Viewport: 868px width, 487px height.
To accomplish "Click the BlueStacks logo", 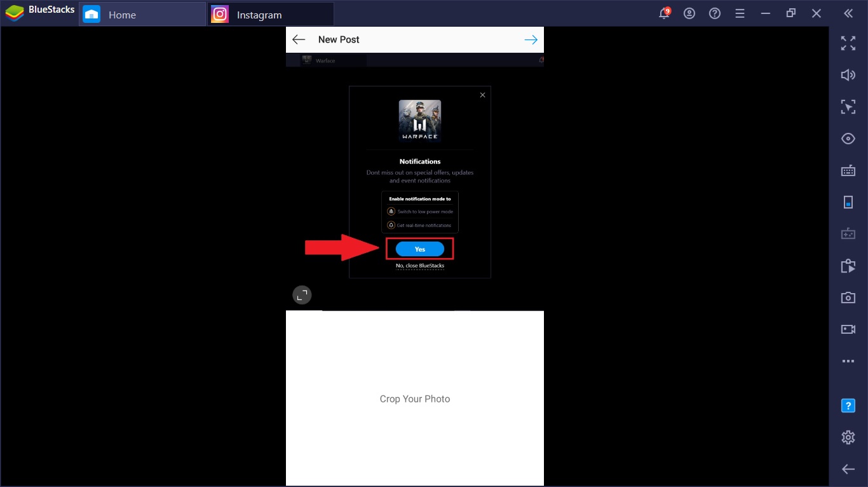I will (15, 13).
